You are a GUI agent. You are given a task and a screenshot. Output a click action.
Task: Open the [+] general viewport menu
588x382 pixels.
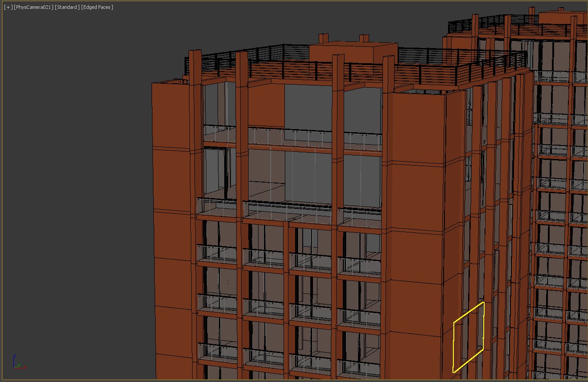(x=8, y=7)
